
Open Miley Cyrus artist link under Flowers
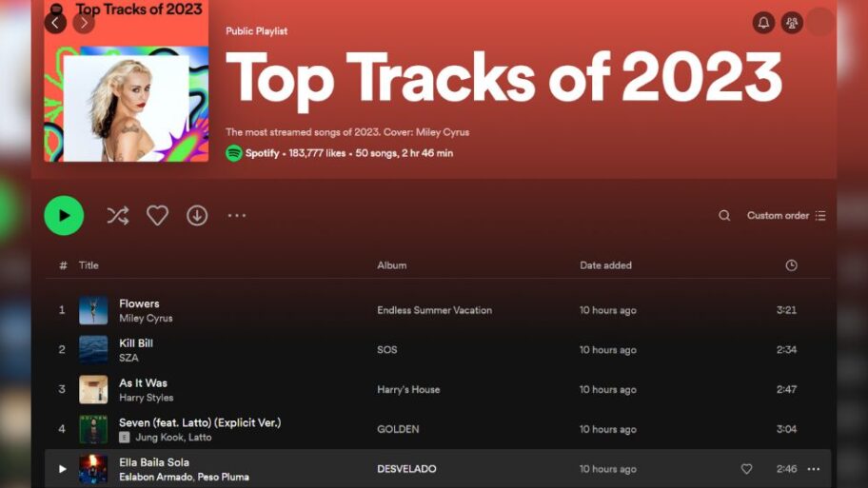click(x=146, y=318)
